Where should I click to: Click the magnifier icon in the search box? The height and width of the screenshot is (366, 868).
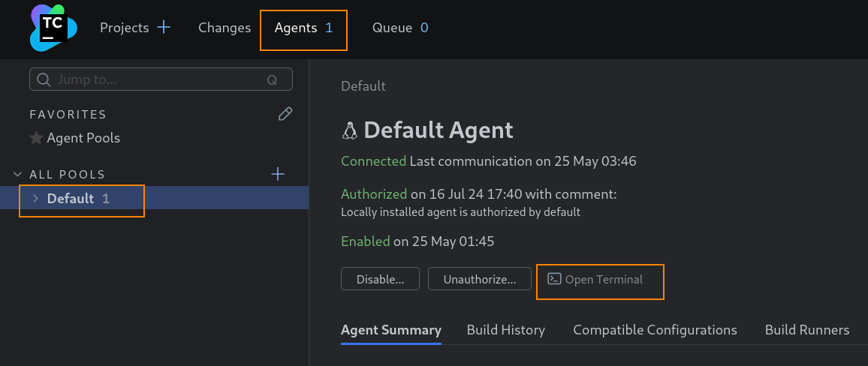(x=44, y=79)
